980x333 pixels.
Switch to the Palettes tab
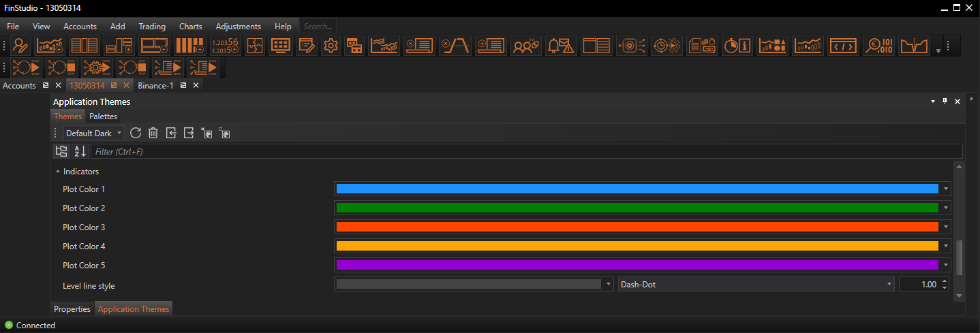104,116
